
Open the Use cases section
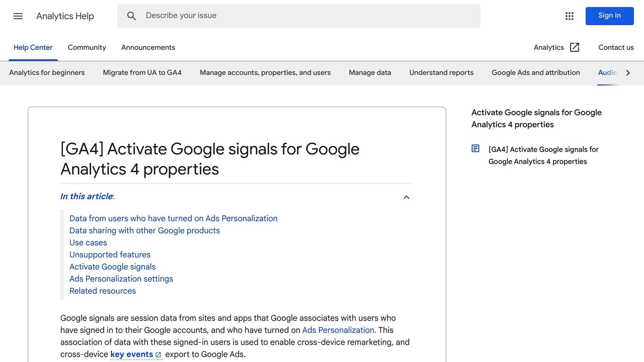88,243
